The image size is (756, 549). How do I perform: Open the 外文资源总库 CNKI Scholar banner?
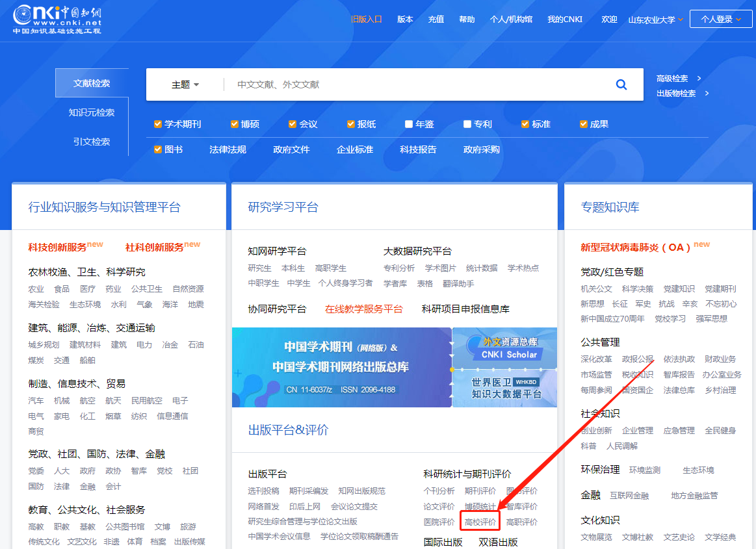point(505,348)
